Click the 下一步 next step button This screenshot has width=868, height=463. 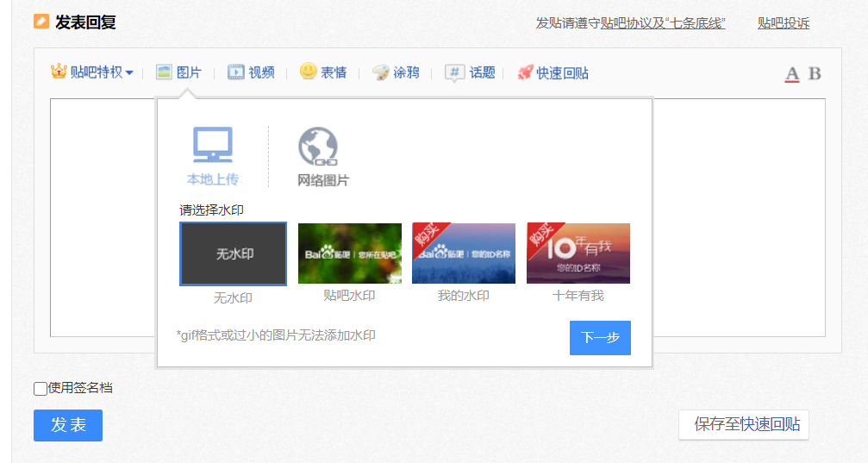point(600,338)
